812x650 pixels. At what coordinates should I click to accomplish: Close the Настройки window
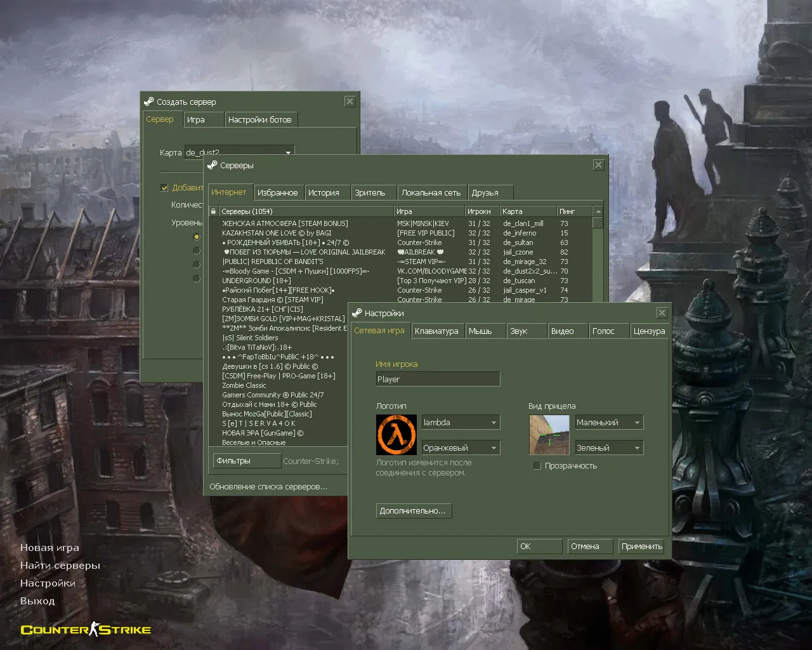click(x=662, y=313)
